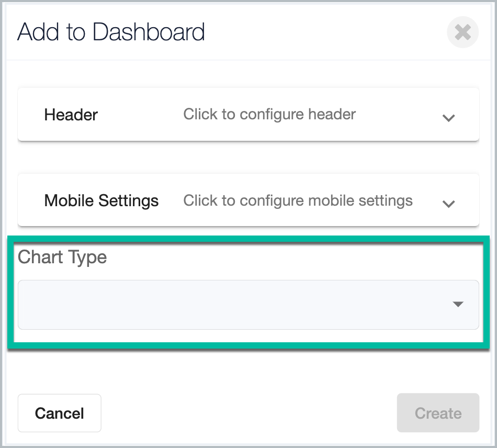Select the Mobile Settings panel label
This screenshot has width=497, height=448.
[x=101, y=200]
